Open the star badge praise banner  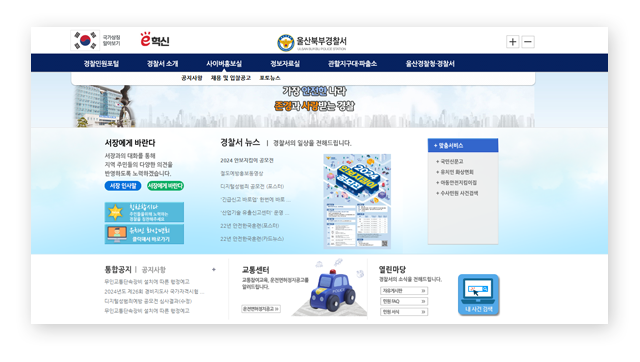[144, 212]
